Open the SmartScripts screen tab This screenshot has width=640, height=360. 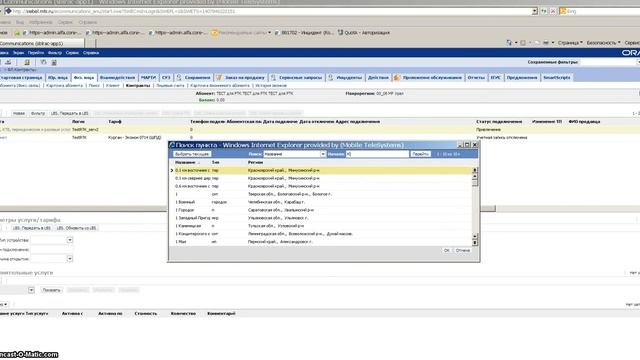pos(556,77)
